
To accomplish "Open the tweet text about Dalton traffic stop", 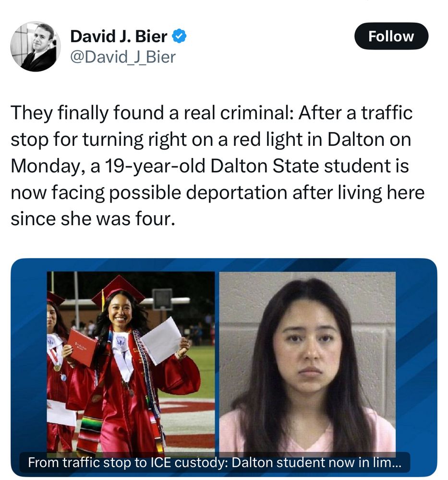I will coord(218,166).
